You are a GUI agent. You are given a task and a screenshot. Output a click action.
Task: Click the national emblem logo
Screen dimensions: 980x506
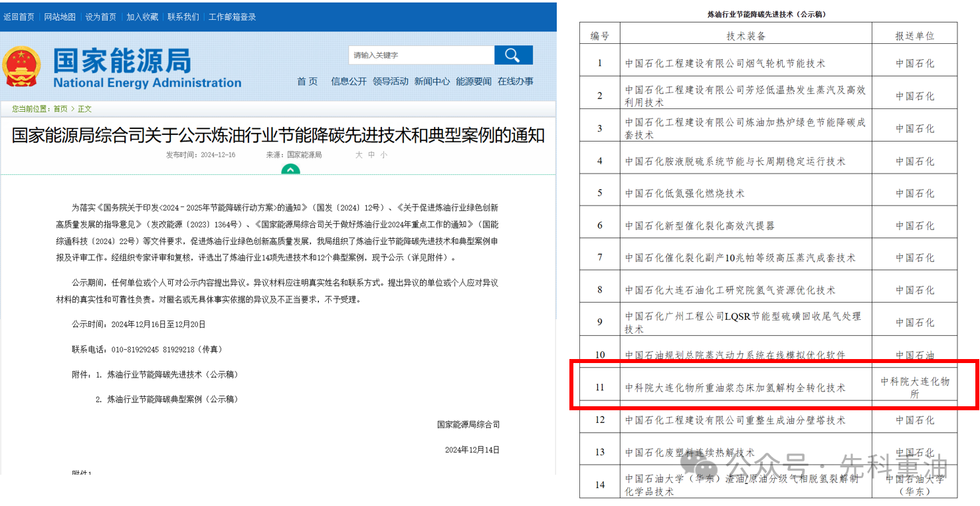click(x=21, y=67)
